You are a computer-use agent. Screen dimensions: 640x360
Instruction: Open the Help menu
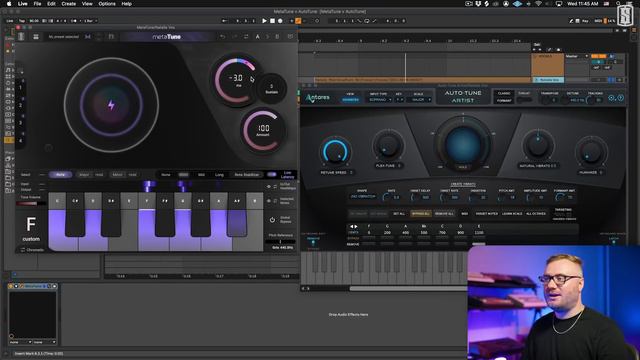tap(127, 4)
